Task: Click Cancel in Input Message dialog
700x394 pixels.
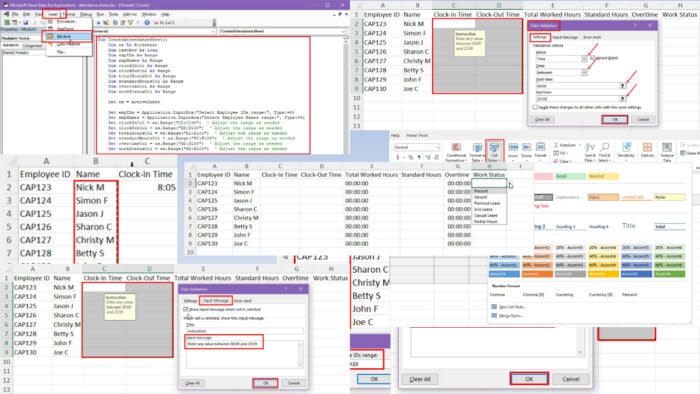Action: (x=294, y=383)
